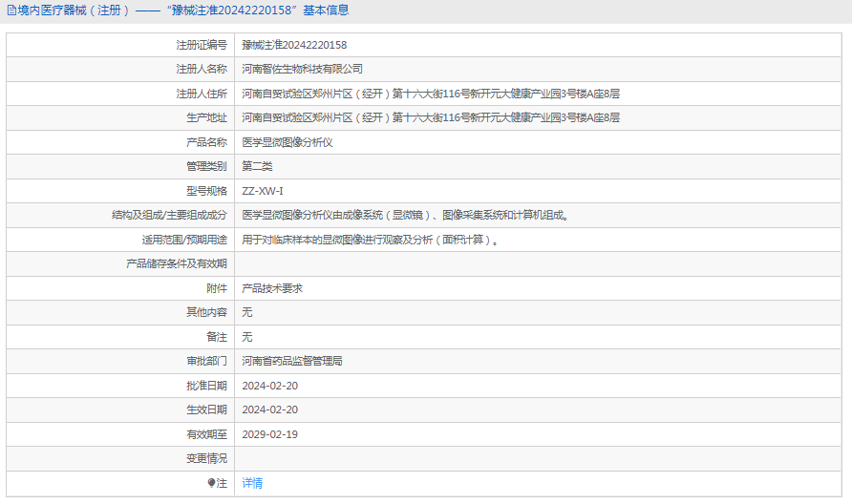Click the 审批部门 label
852x504 pixels.
point(206,361)
